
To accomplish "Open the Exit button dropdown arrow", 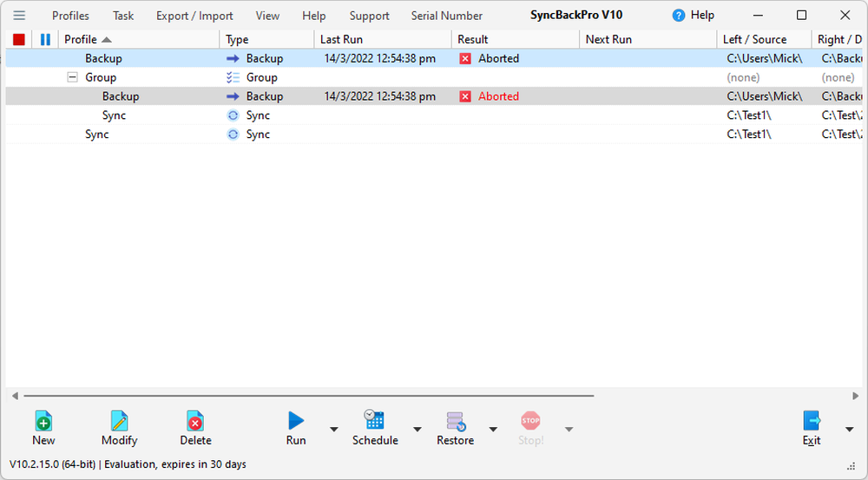I will point(849,429).
